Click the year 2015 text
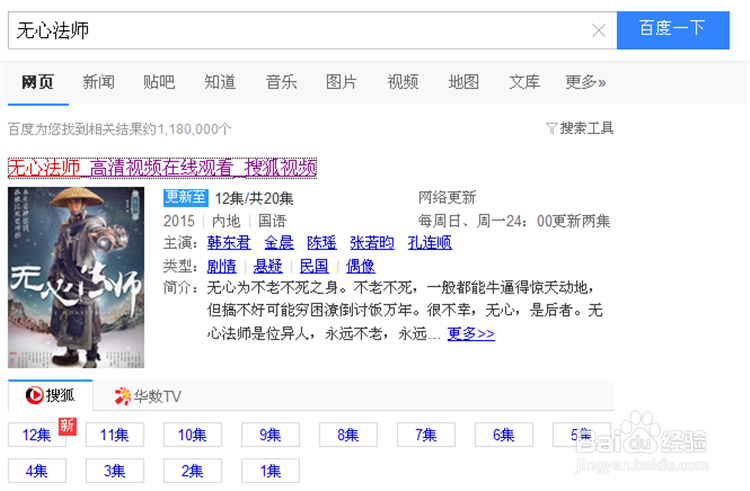 click(x=179, y=221)
